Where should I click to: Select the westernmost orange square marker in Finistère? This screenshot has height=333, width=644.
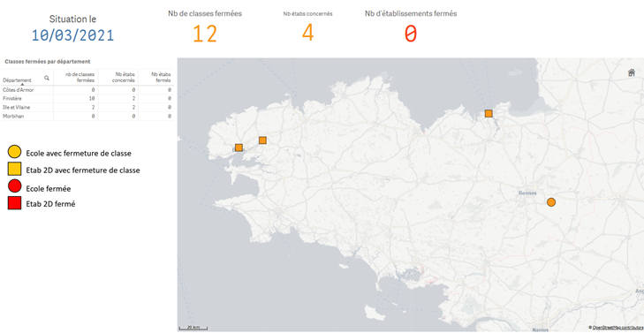pyautogui.click(x=239, y=148)
